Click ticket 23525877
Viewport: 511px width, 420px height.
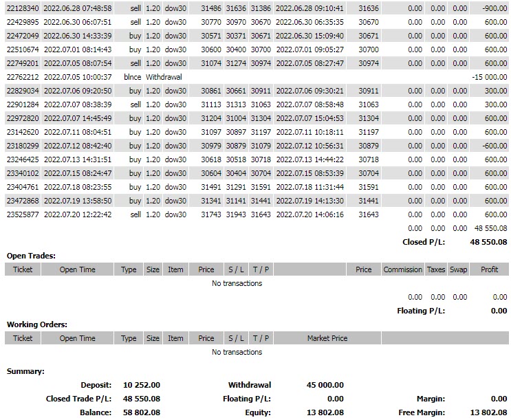click(x=23, y=214)
